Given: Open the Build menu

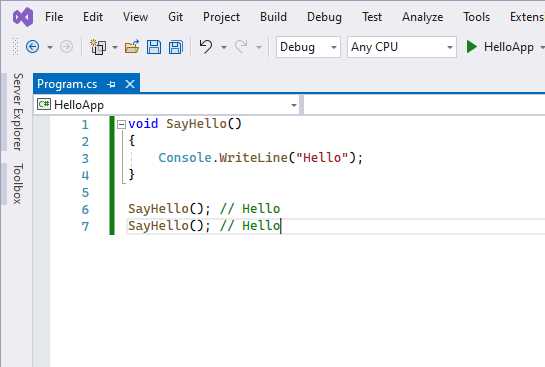Looking at the screenshot, I should 273,17.
